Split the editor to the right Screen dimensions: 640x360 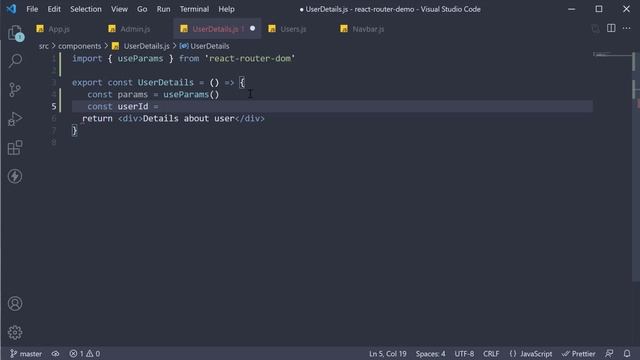pyautogui.click(x=611, y=28)
